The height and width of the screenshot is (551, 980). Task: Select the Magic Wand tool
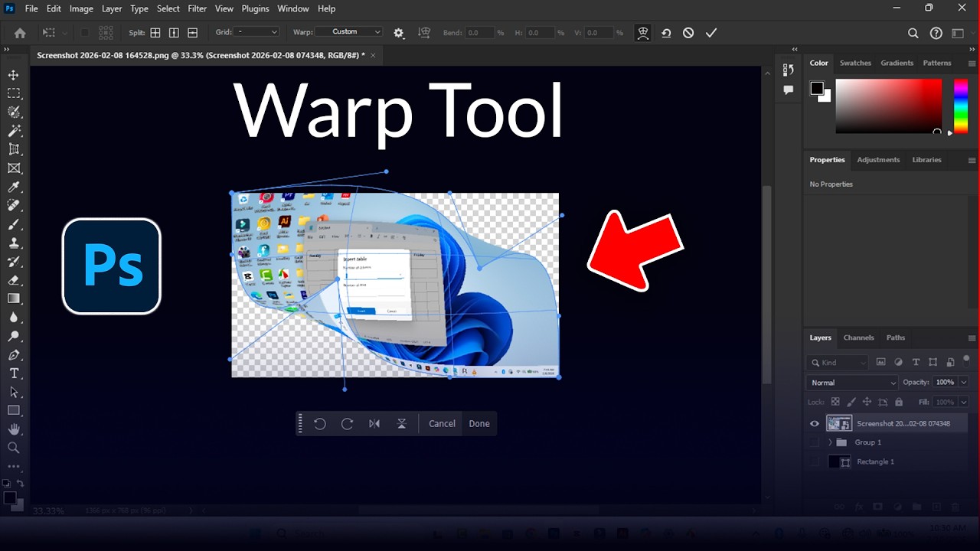[x=14, y=131]
